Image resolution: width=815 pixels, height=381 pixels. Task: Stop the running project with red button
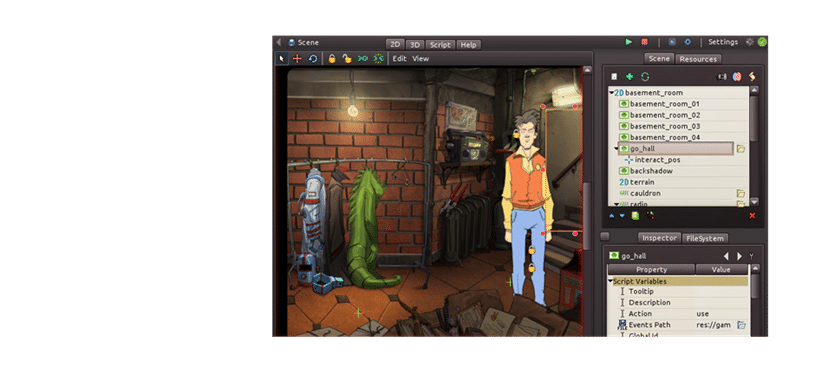[645, 42]
